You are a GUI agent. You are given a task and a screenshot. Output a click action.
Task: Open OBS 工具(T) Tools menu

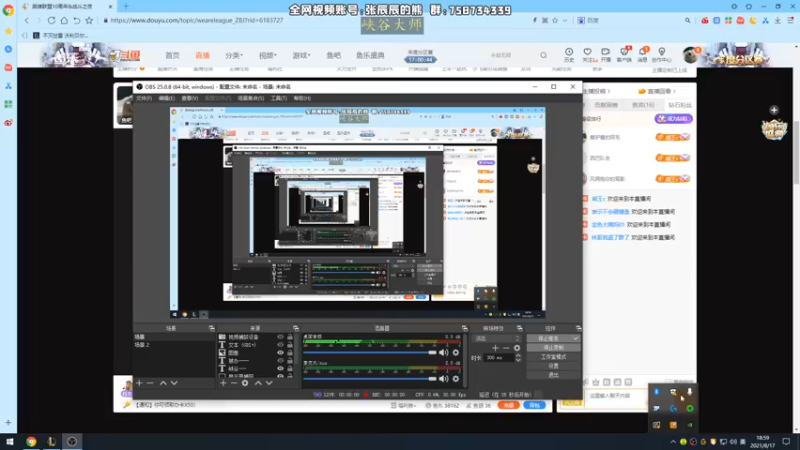coord(279,98)
